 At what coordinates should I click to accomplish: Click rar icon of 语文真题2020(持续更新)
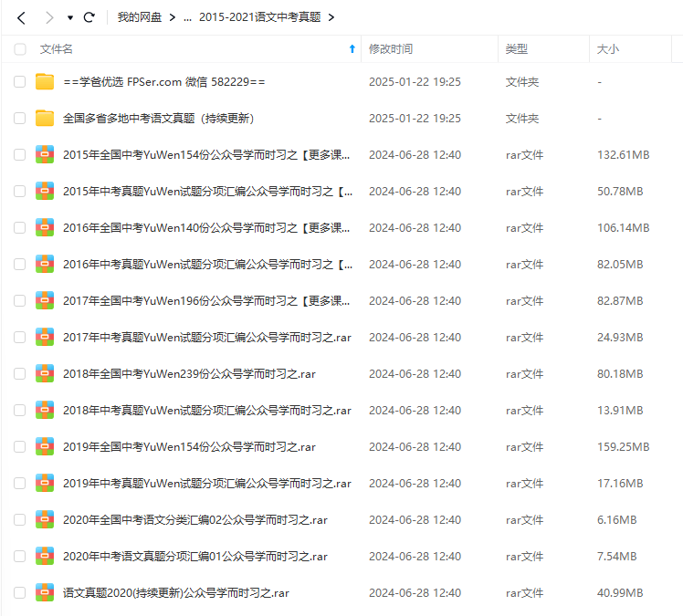click(45, 592)
